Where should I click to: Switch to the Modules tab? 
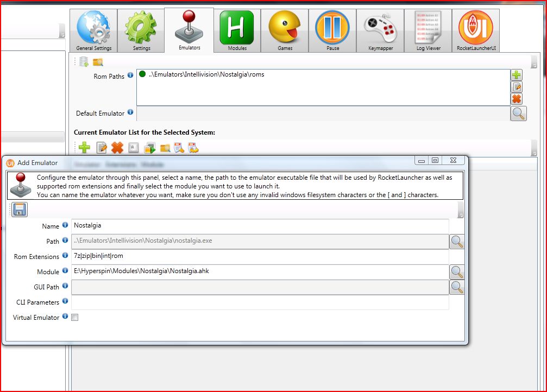click(x=237, y=31)
